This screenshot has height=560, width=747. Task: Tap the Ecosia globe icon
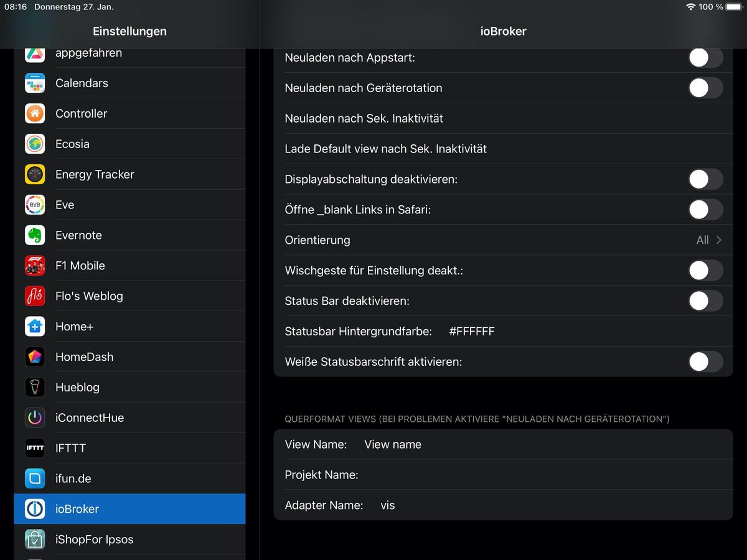[35, 144]
